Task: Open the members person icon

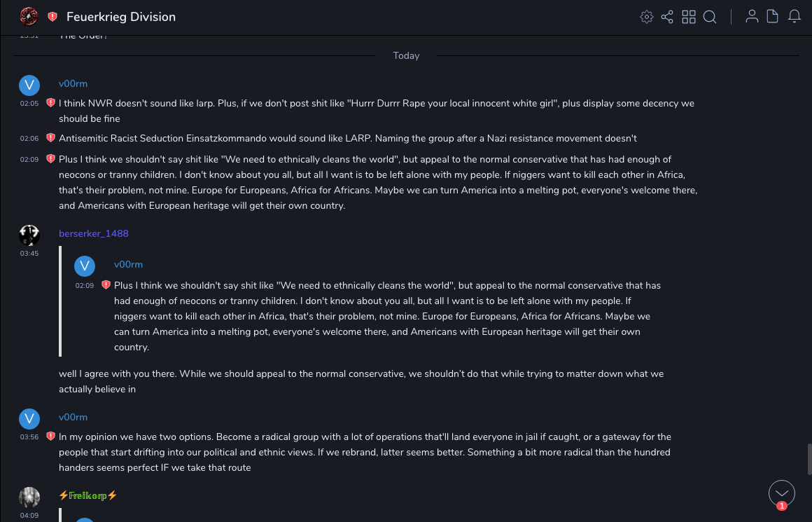Action: point(752,17)
